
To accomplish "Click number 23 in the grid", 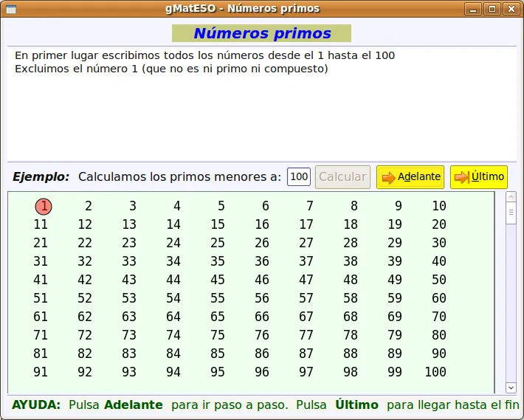I will pos(129,243).
